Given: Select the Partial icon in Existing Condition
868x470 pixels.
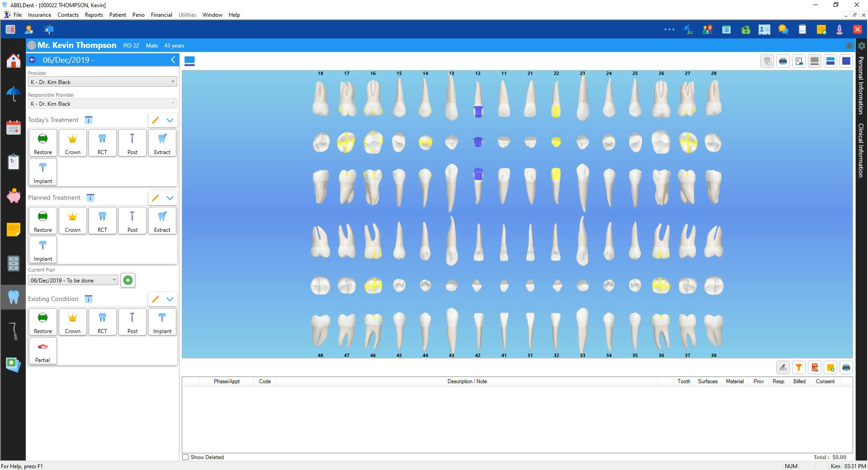Looking at the screenshot, I should (x=42, y=351).
